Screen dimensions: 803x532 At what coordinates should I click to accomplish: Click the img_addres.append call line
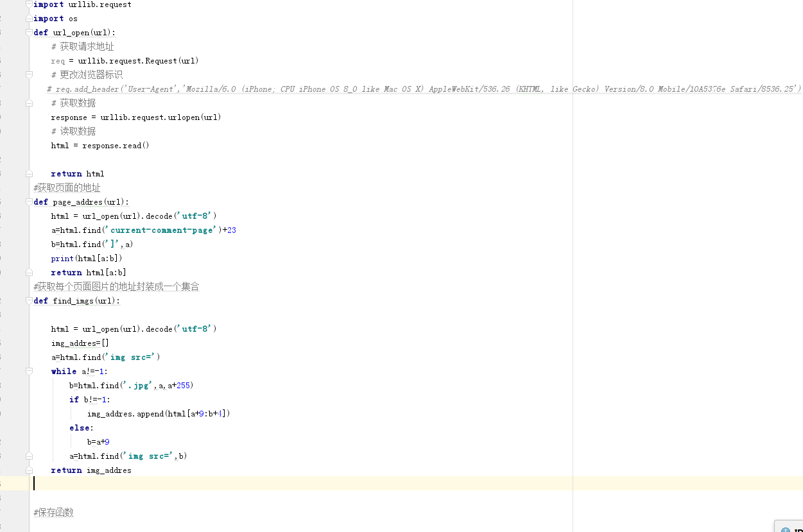tap(159, 414)
